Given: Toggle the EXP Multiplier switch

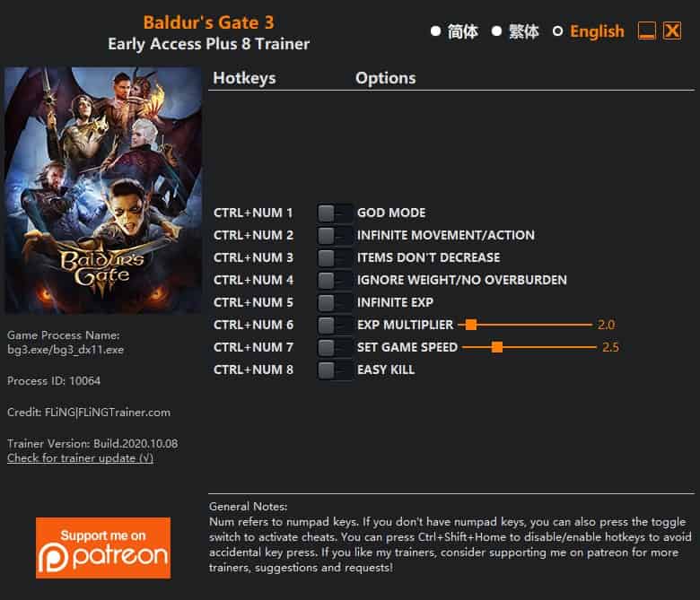Looking at the screenshot, I should (x=335, y=325).
